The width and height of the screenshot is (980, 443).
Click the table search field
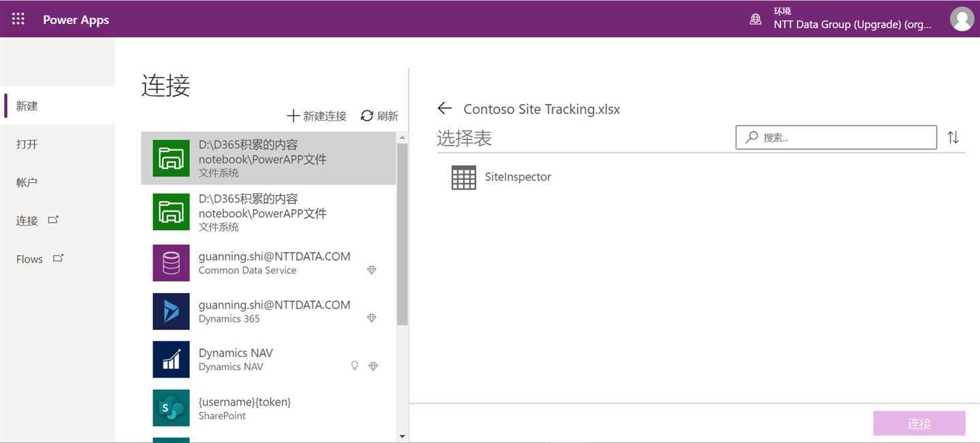[x=836, y=137]
